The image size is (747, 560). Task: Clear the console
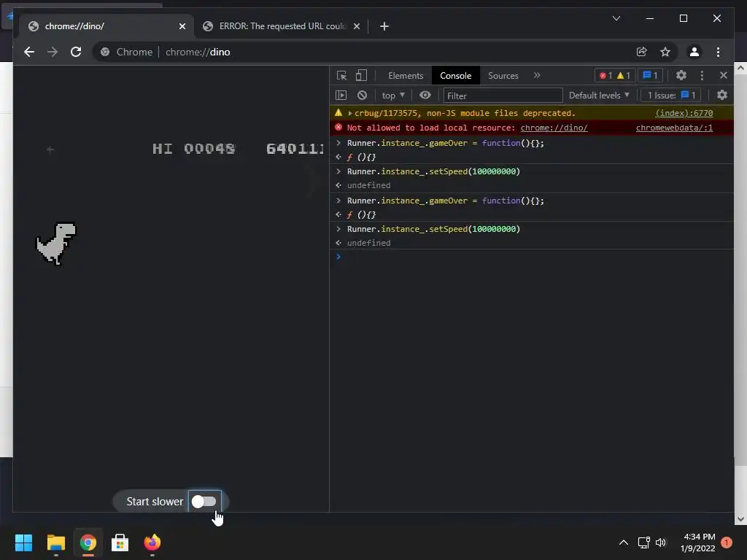pos(362,96)
